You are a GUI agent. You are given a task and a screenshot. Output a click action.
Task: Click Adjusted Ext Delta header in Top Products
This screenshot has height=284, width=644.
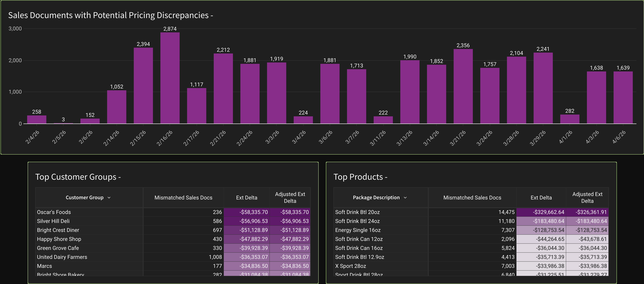click(x=587, y=197)
